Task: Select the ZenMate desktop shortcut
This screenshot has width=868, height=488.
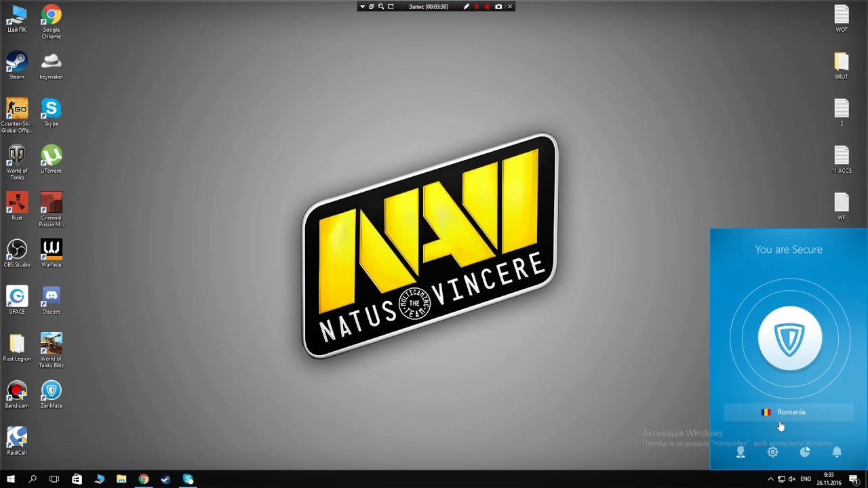Action: [x=51, y=395]
